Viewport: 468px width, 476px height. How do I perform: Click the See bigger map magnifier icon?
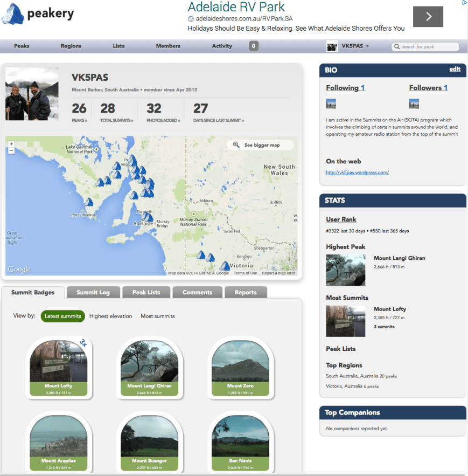tap(235, 144)
